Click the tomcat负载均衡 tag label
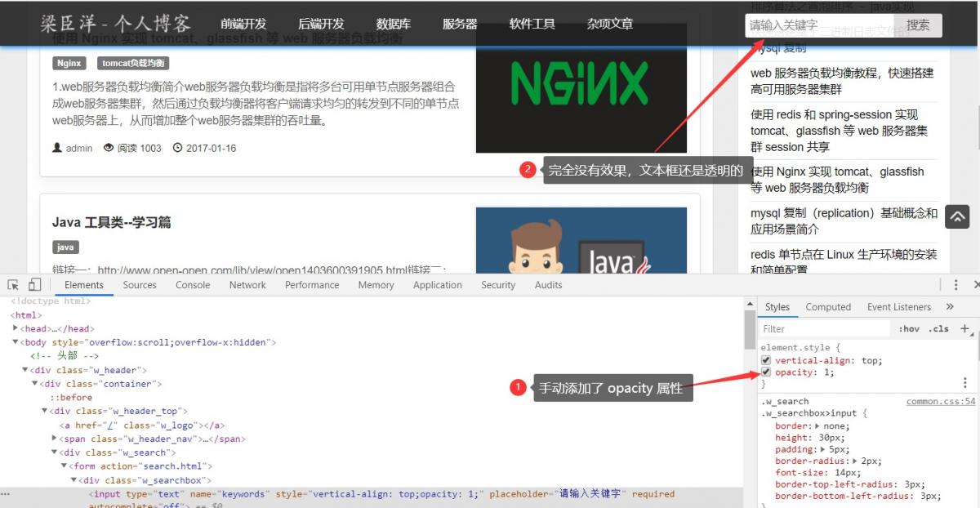 point(133,63)
